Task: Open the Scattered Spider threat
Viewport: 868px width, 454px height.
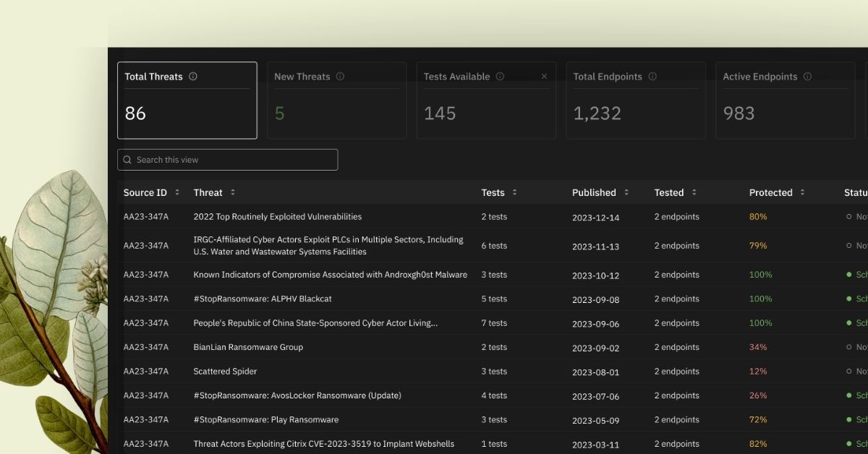Action: tap(225, 372)
